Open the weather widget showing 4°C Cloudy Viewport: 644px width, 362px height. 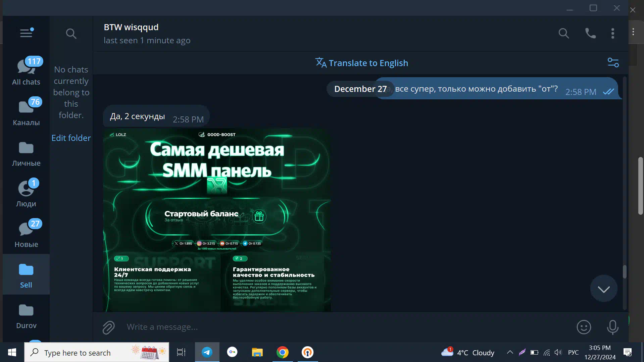coord(468,352)
